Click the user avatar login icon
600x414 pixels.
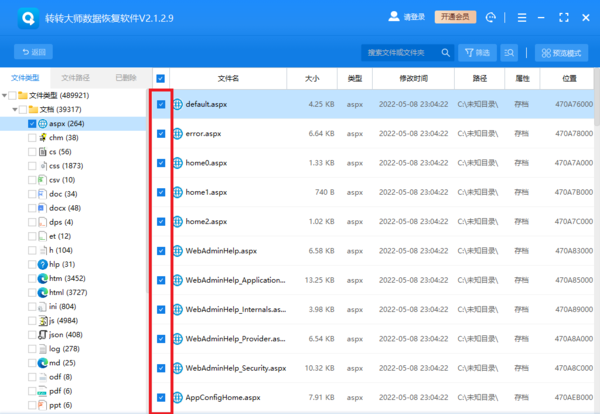coord(393,17)
